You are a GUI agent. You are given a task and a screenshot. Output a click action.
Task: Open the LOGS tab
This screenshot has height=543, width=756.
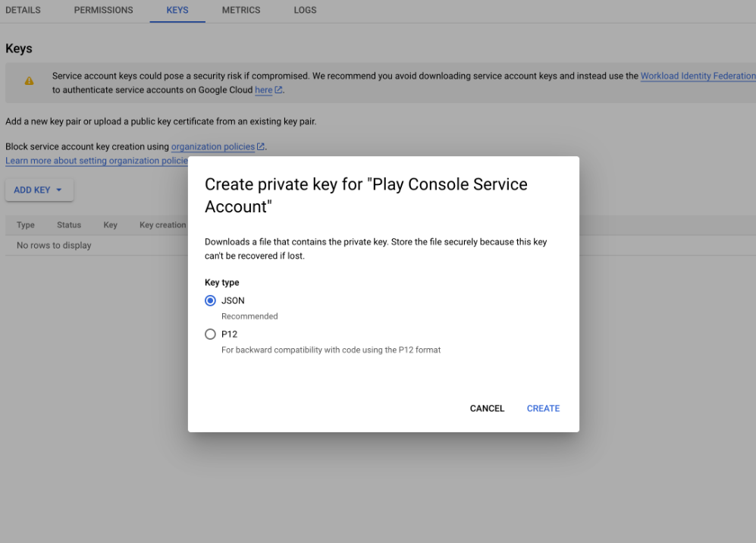(x=305, y=10)
